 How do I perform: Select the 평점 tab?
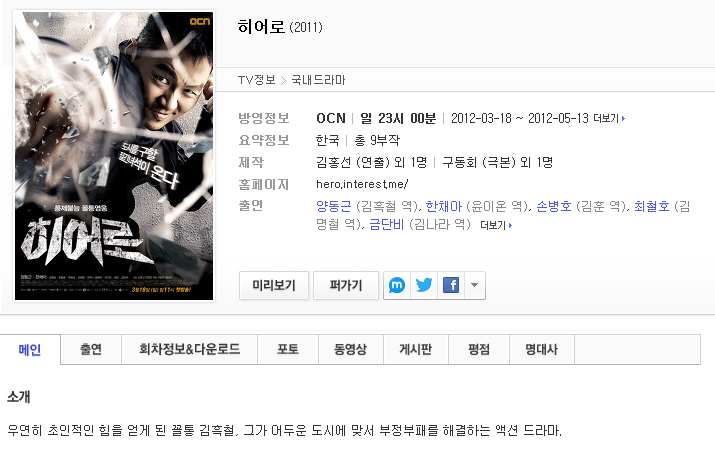click(x=479, y=349)
